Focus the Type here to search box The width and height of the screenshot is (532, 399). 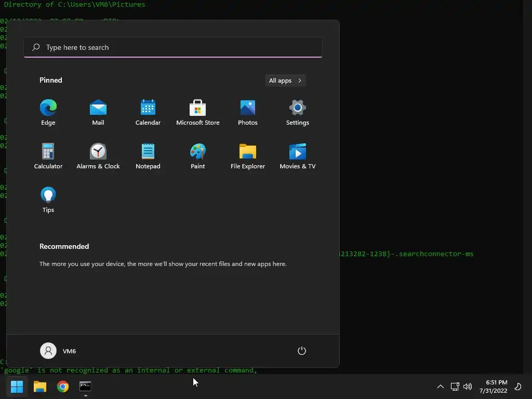pos(173,47)
